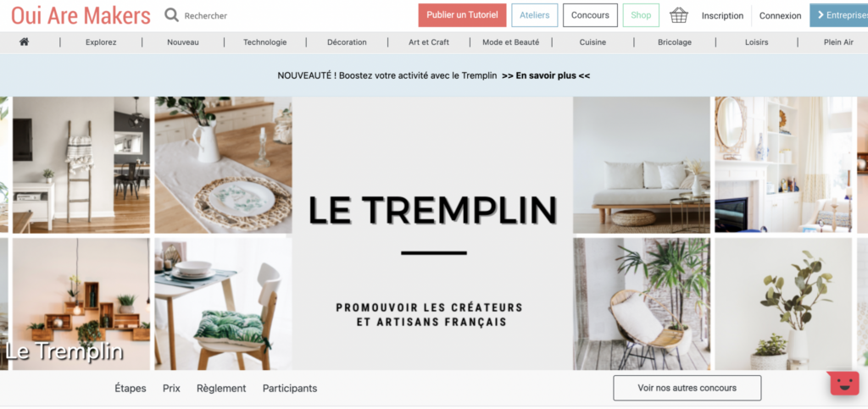Select Art et Craft category
868x409 pixels.
pyautogui.click(x=429, y=42)
